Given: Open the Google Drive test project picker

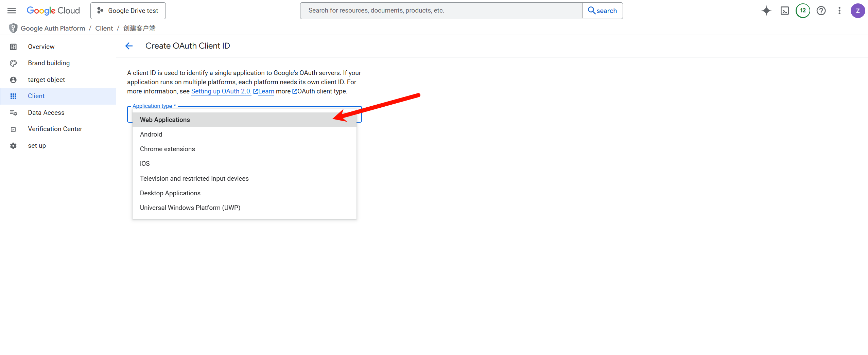Looking at the screenshot, I should pos(128,11).
